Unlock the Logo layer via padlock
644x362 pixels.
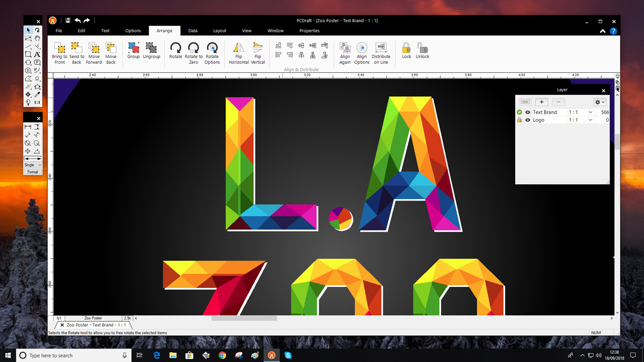point(519,120)
